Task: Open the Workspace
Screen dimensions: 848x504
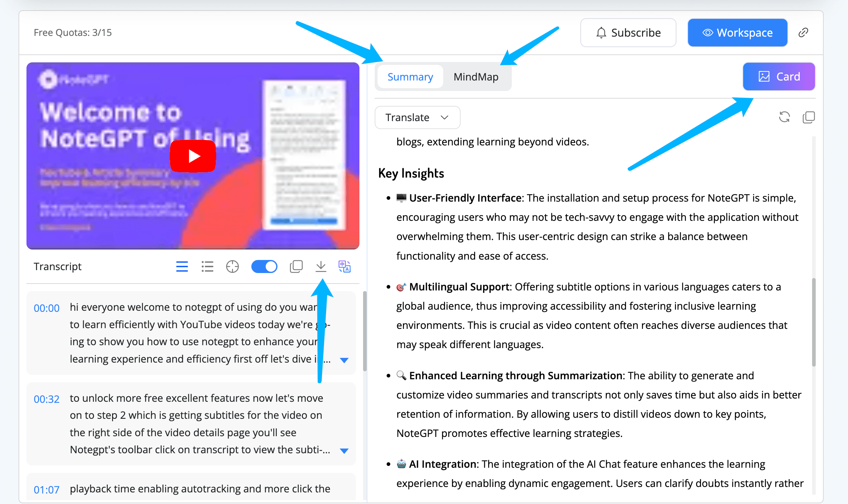Action: point(737,33)
